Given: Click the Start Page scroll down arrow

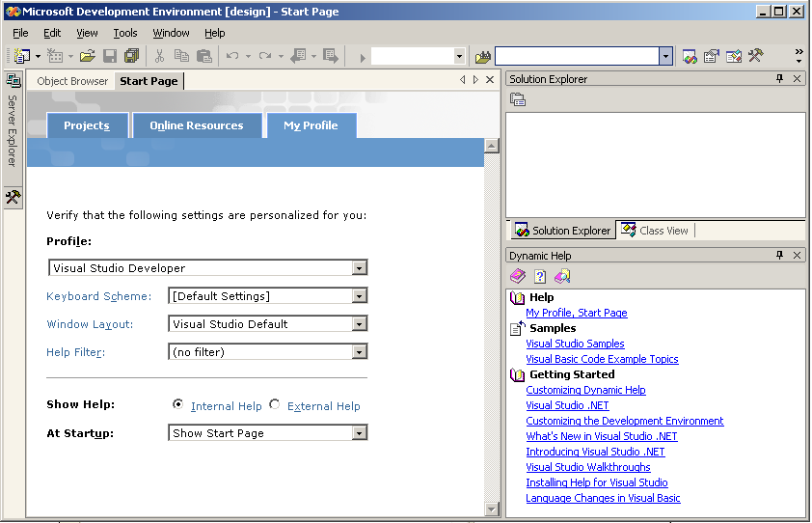Looking at the screenshot, I should coord(492,509).
